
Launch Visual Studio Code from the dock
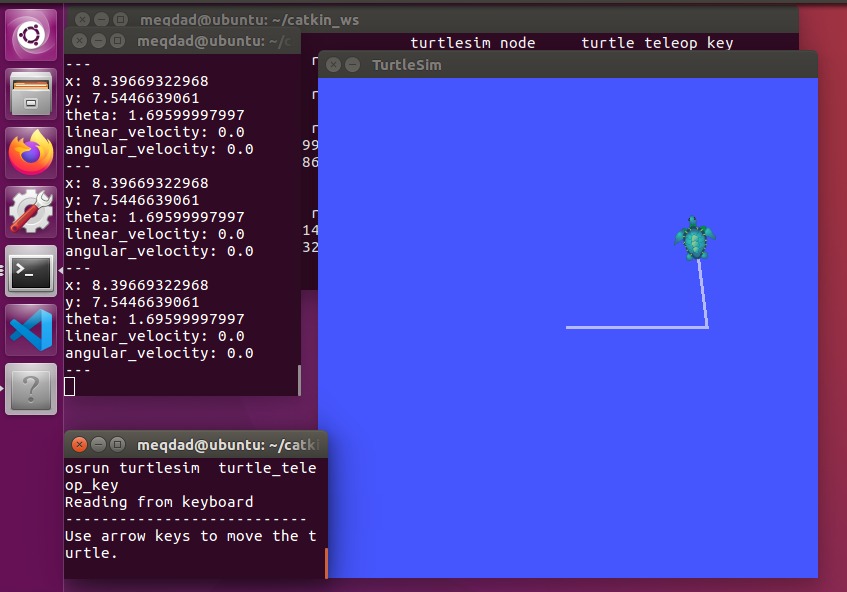(x=31, y=329)
